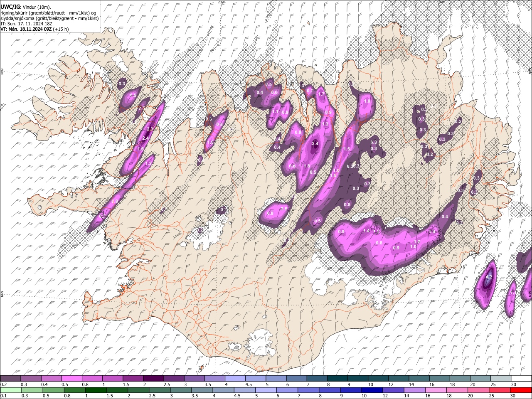This screenshot has height=399, width=532.
Task: Click the '4.2' precipitation value offshore southeast
Action: (x=489, y=277)
